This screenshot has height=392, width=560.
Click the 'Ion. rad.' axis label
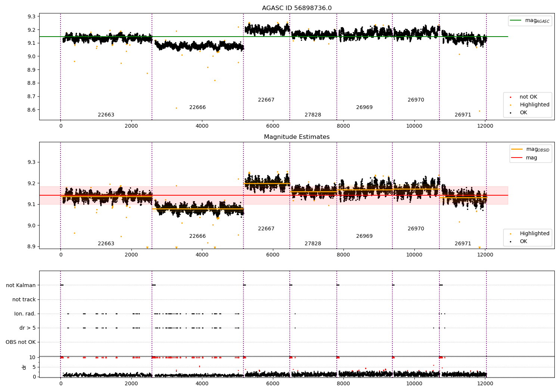[25, 314]
